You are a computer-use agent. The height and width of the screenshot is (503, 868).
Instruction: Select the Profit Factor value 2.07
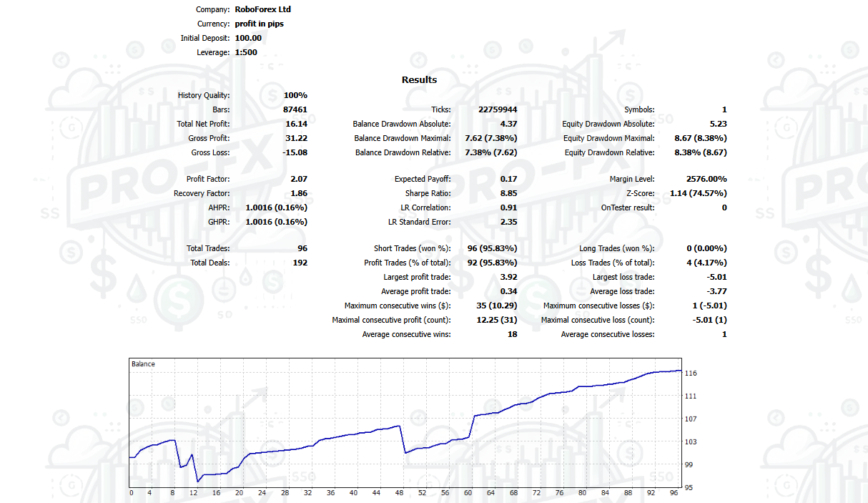click(x=300, y=179)
